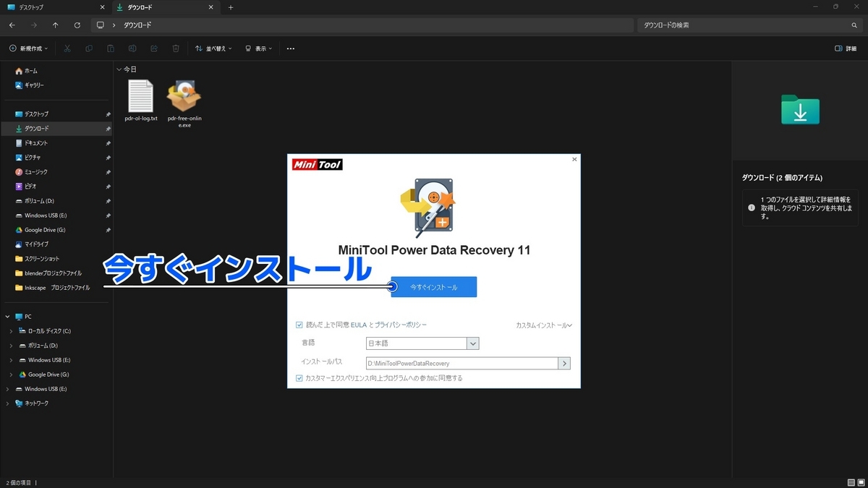
Task: Cut the selected file with the scissors icon
Action: [67, 48]
